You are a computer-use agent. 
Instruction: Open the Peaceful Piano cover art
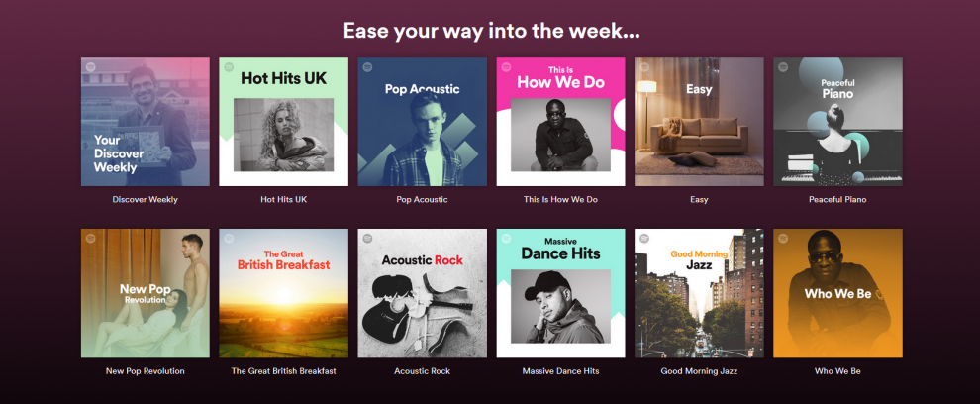click(x=837, y=122)
